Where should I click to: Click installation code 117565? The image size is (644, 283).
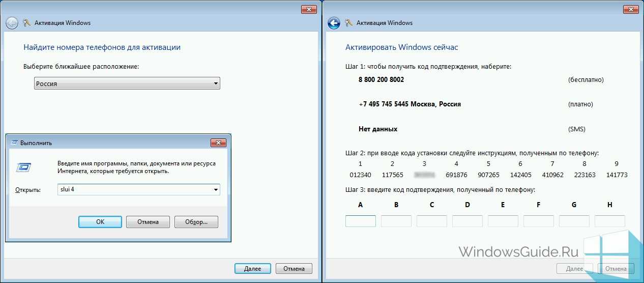pyautogui.click(x=392, y=175)
